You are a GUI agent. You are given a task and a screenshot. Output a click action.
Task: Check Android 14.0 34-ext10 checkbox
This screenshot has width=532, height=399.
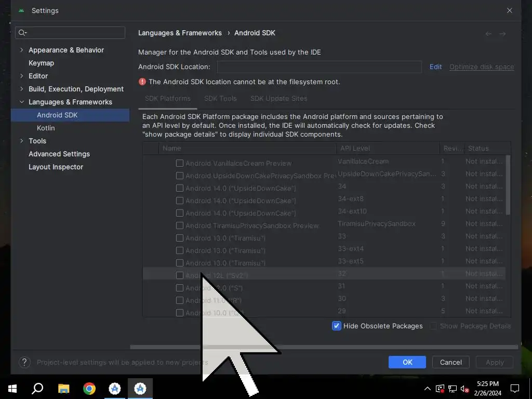click(180, 213)
